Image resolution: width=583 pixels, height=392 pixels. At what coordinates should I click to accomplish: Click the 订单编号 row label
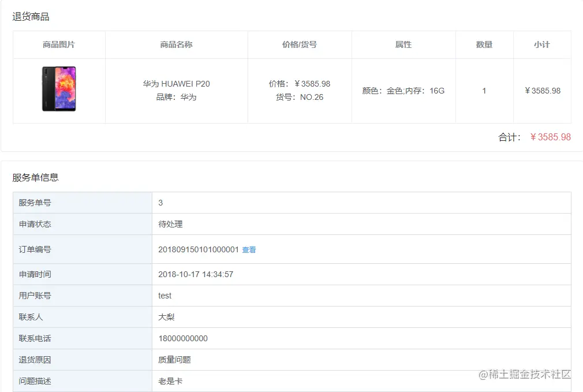(x=35, y=249)
